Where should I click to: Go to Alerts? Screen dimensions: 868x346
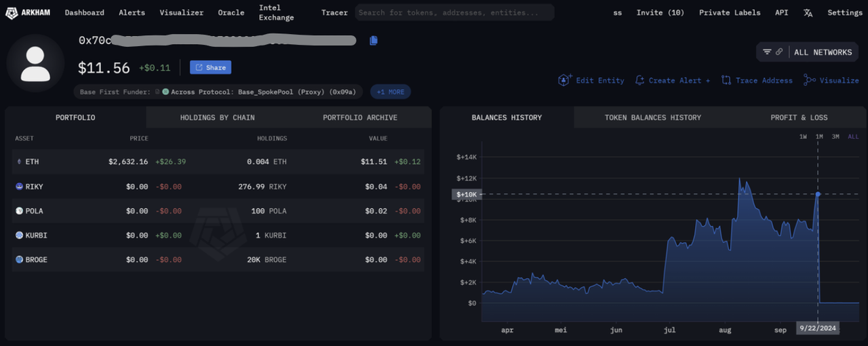132,13
